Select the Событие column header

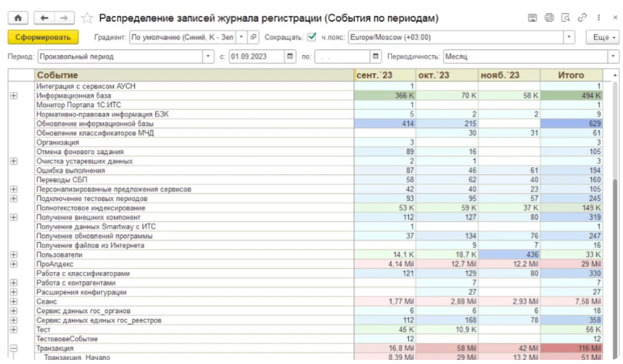pos(194,75)
